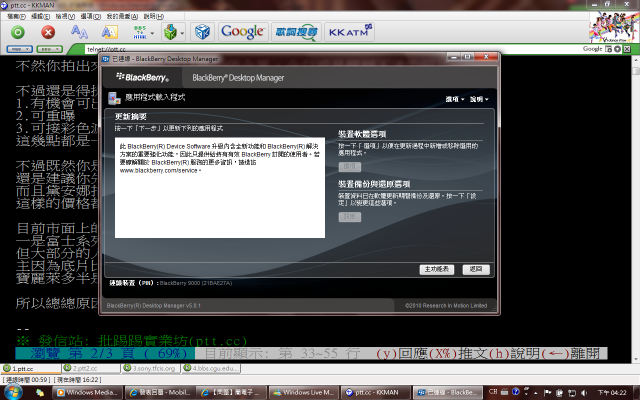Viewport: 640px width, 400px height.
Task: Open the 選項(O) menu in KKMAN
Action: pos(90,16)
